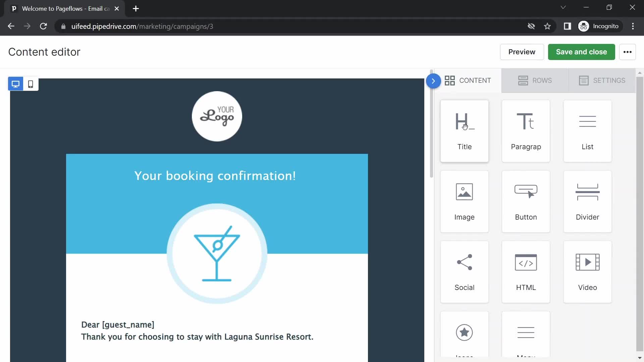
Task: Open the three-dot options menu
Action: tap(628, 52)
